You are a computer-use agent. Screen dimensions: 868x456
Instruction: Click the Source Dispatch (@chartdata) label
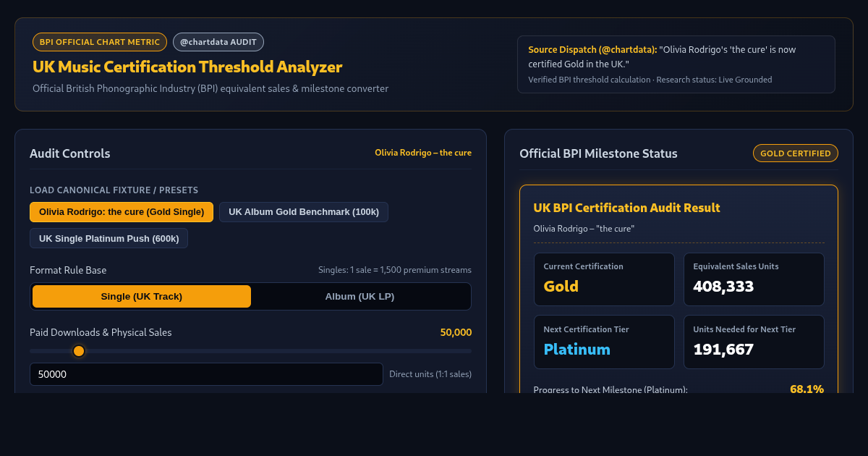(592, 50)
